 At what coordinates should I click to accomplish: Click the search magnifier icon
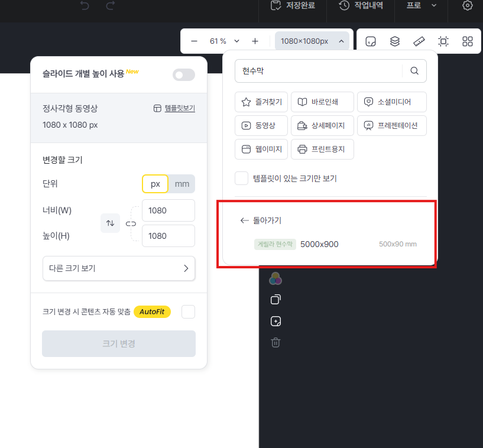tap(414, 71)
